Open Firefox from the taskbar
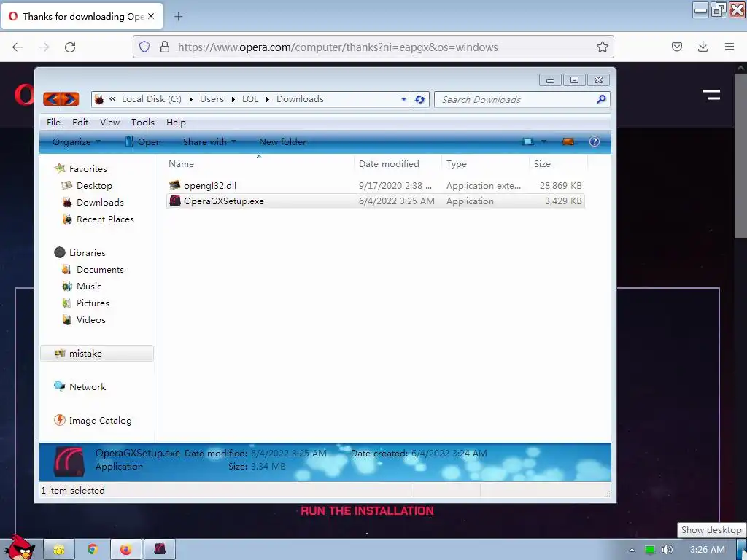747x560 pixels. tap(125, 550)
